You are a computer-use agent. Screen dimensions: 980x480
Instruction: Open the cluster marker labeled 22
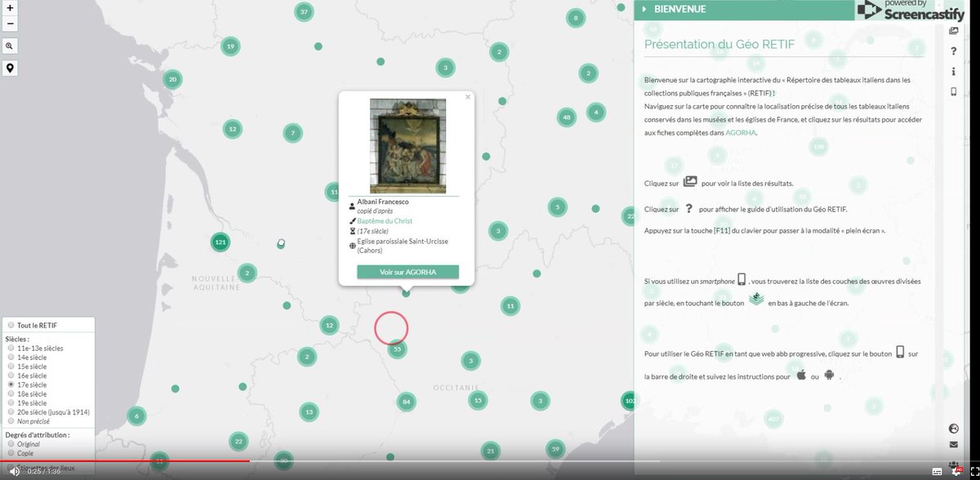(x=238, y=442)
